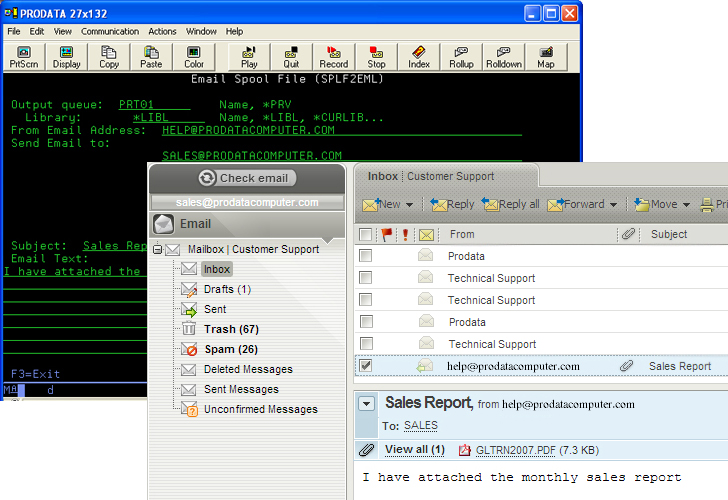Open the Window menu
728x500 pixels.
pyautogui.click(x=201, y=32)
